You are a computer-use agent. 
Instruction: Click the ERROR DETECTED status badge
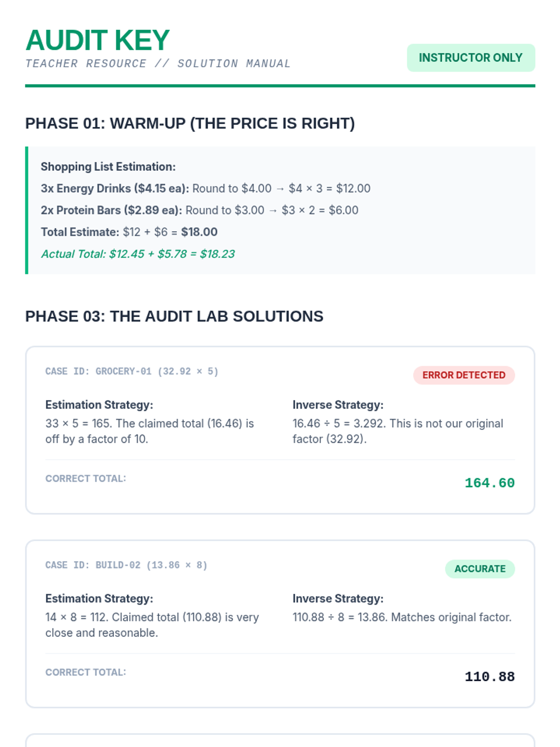463,375
